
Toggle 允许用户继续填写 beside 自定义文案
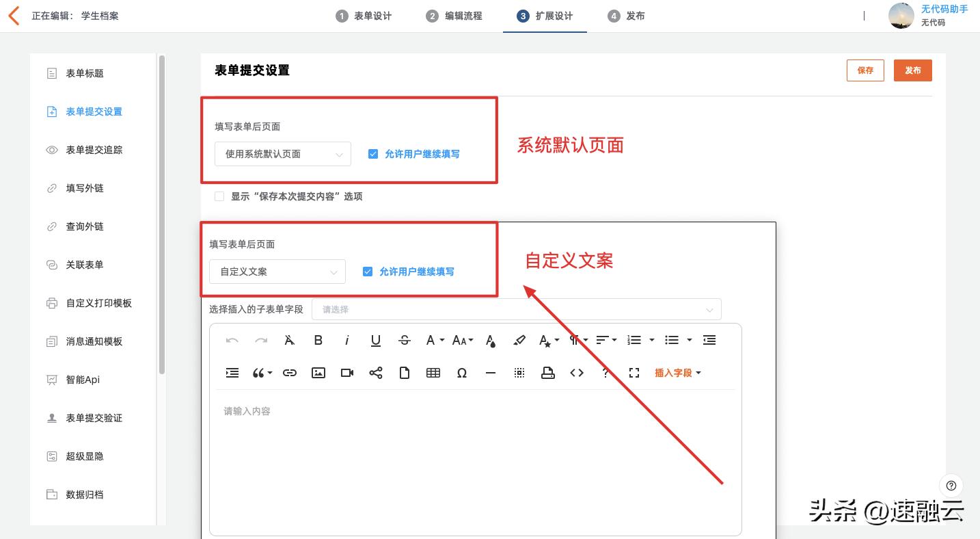(x=368, y=272)
